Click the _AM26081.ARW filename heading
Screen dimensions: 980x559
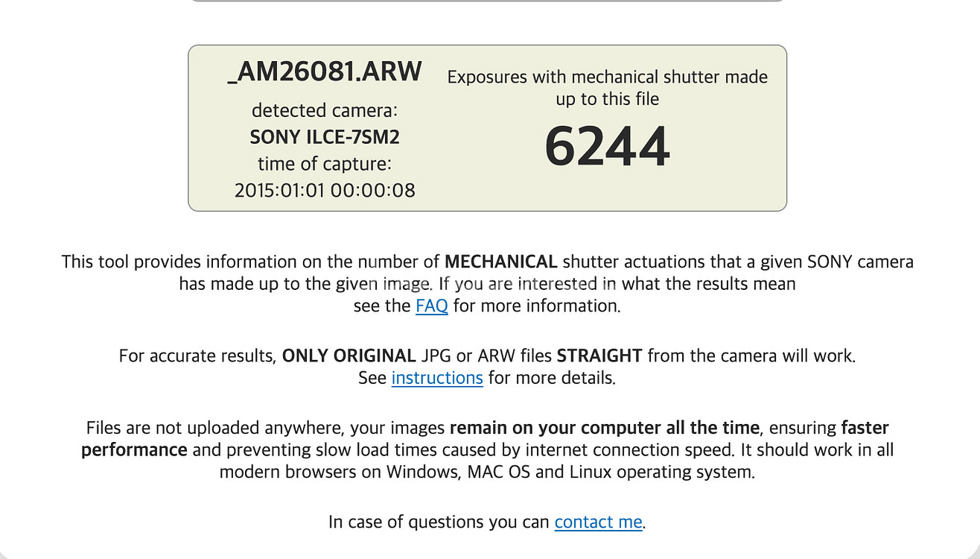tap(325, 72)
